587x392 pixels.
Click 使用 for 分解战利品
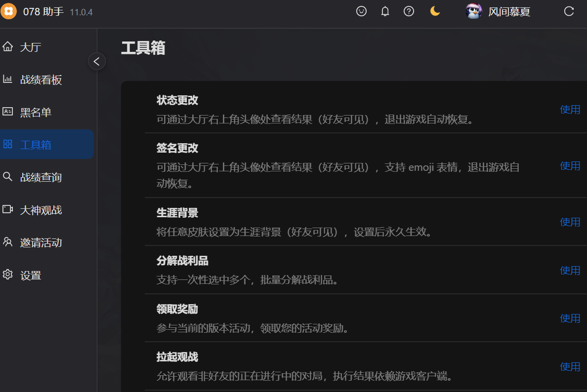coord(570,271)
